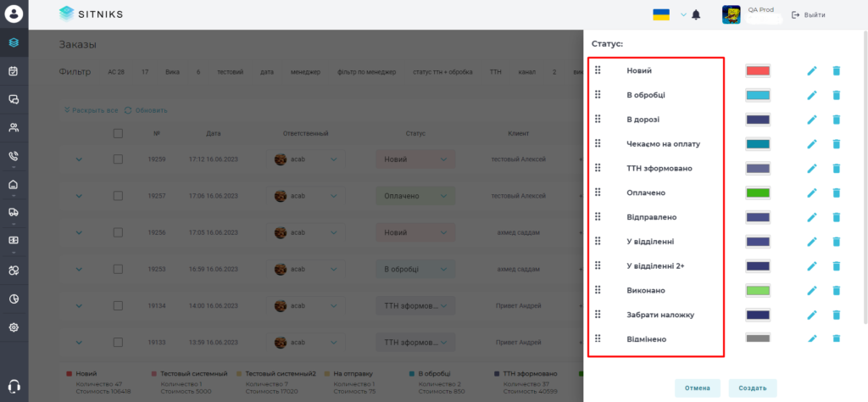
Task: Expand order 19259 row chevron
Action: (x=79, y=159)
